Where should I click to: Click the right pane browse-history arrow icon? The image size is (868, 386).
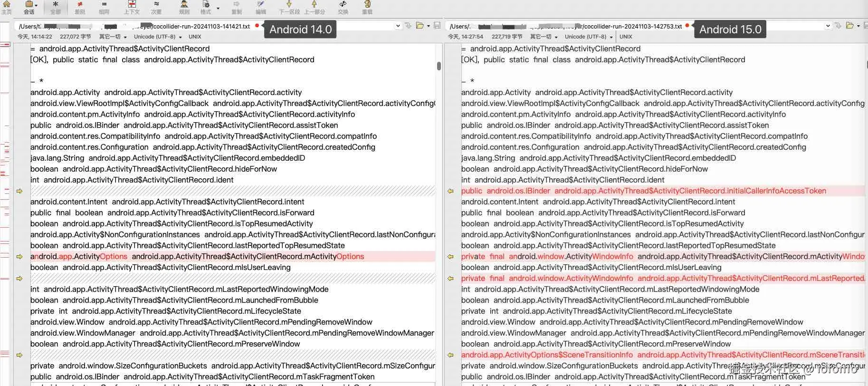pyautogui.click(x=838, y=26)
